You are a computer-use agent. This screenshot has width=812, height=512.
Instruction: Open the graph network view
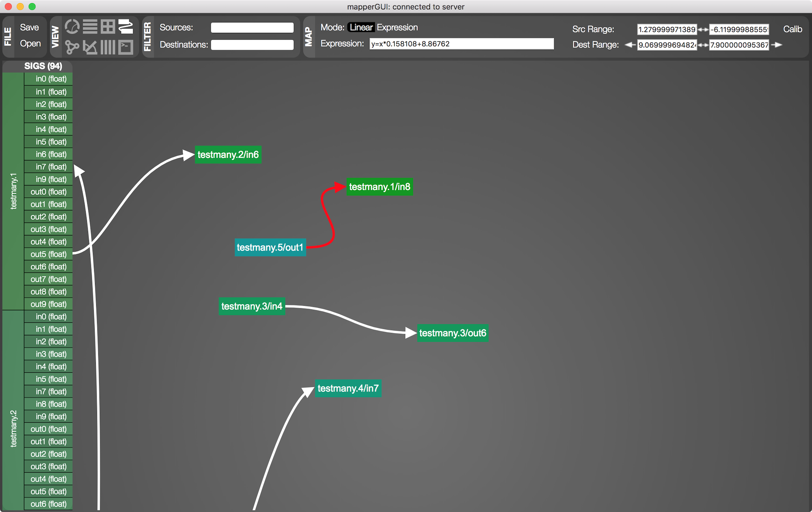click(x=72, y=47)
